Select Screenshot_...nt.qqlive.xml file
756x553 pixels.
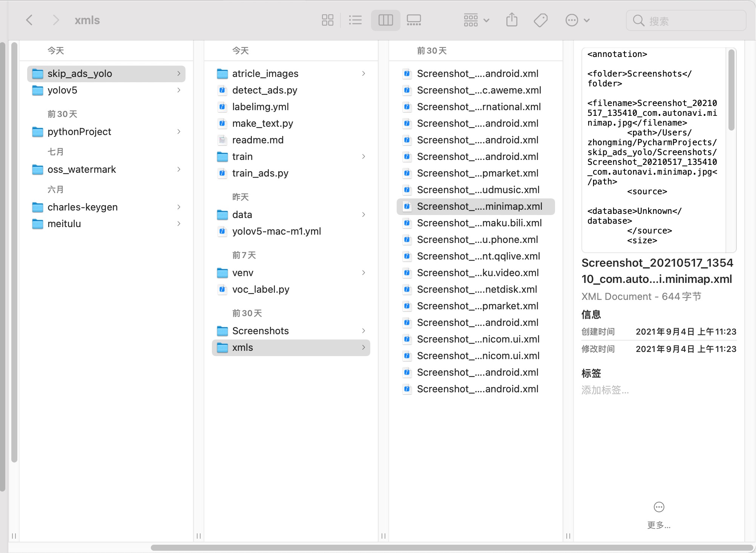[x=476, y=256]
